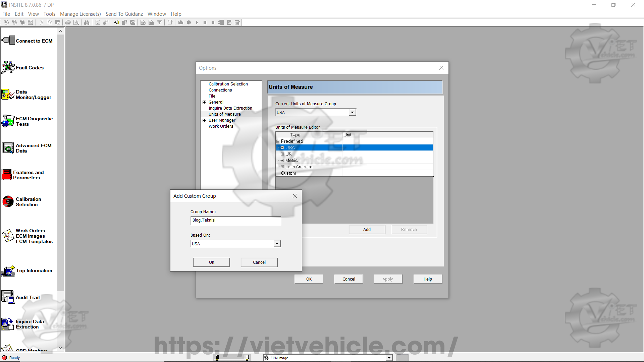Open the Features and Parameters icon
644x362 pixels.
click(7, 175)
